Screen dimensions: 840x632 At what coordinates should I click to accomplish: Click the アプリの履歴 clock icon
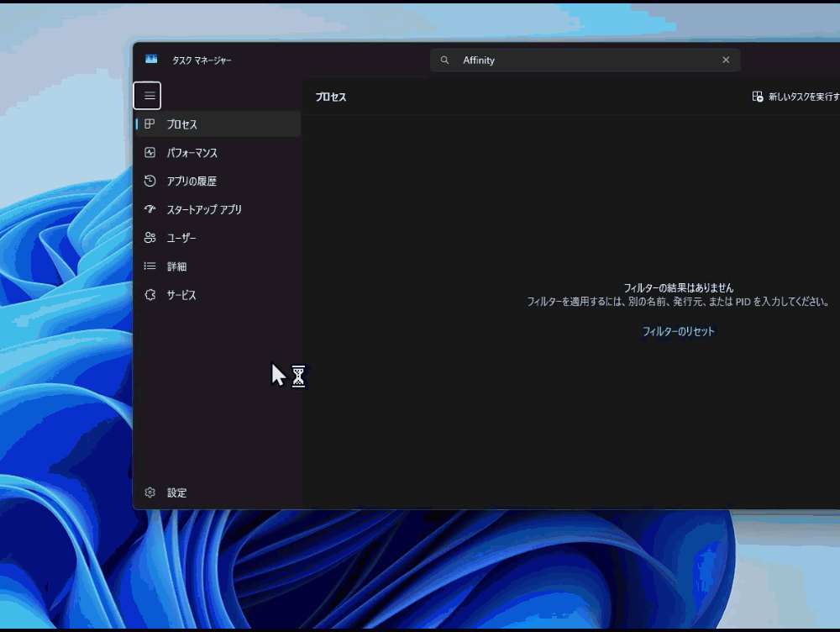[x=150, y=181]
